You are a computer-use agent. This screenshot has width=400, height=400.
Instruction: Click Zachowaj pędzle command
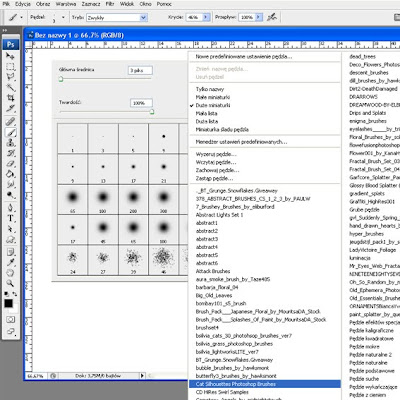(x=217, y=170)
